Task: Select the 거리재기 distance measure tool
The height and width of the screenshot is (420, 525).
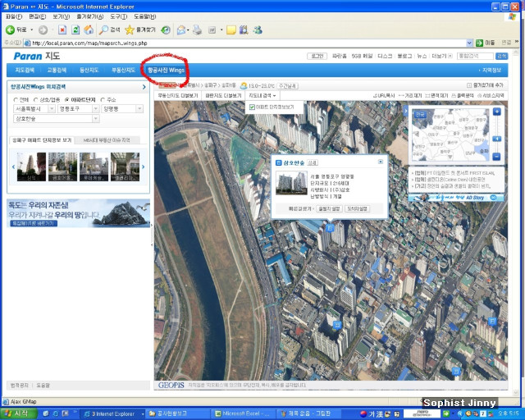Action: 410,96
